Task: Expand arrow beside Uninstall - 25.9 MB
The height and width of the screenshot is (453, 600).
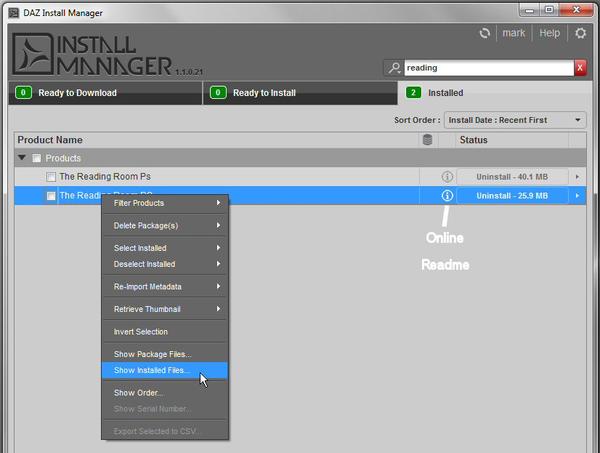Action: (577, 196)
